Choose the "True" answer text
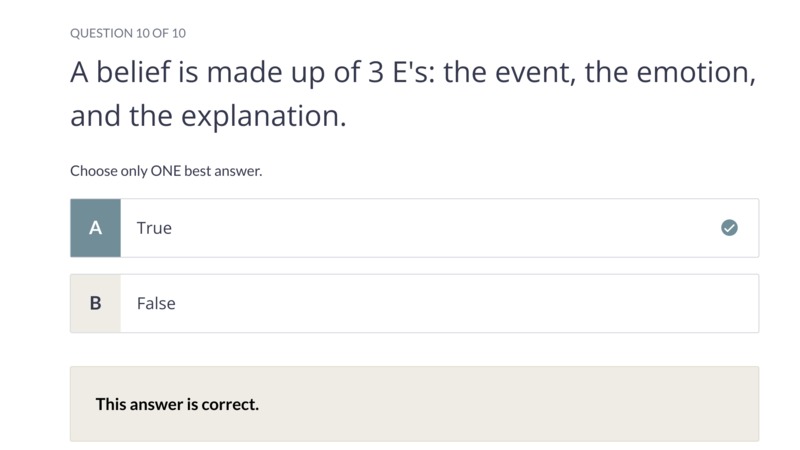This screenshot has height=450, width=800. coord(154,228)
